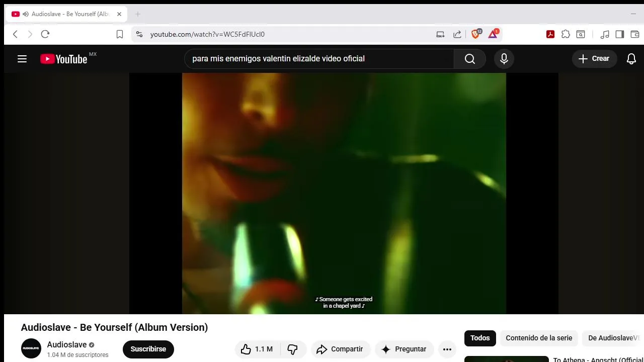The height and width of the screenshot is (362, 644).
Task: Click the 'Someone gets excited' caption text
Action: click(344, 303)
